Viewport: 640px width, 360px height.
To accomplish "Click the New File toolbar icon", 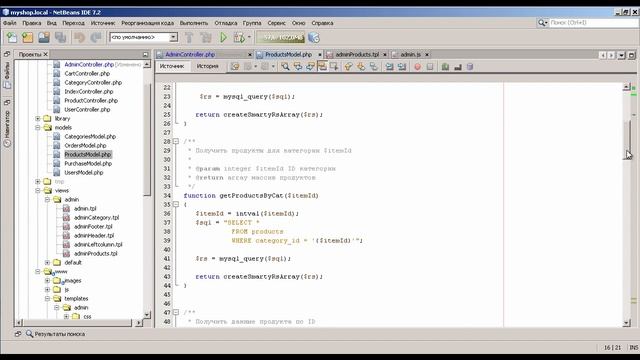I will coord(12,38).
